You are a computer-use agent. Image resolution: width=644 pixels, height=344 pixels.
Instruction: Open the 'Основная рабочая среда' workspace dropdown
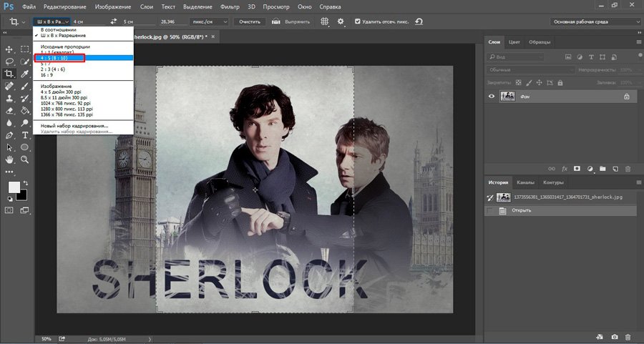click(x=595, y=21)
